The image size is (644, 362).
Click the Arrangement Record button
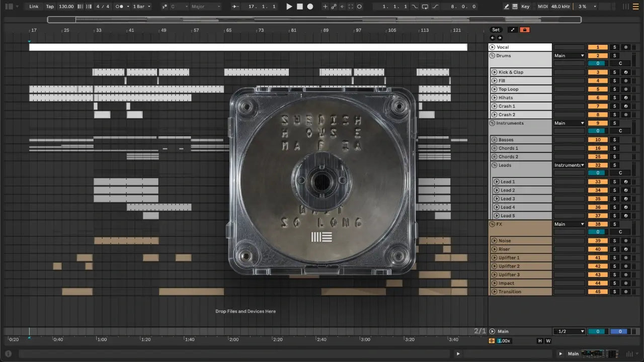tap(310, 7)
